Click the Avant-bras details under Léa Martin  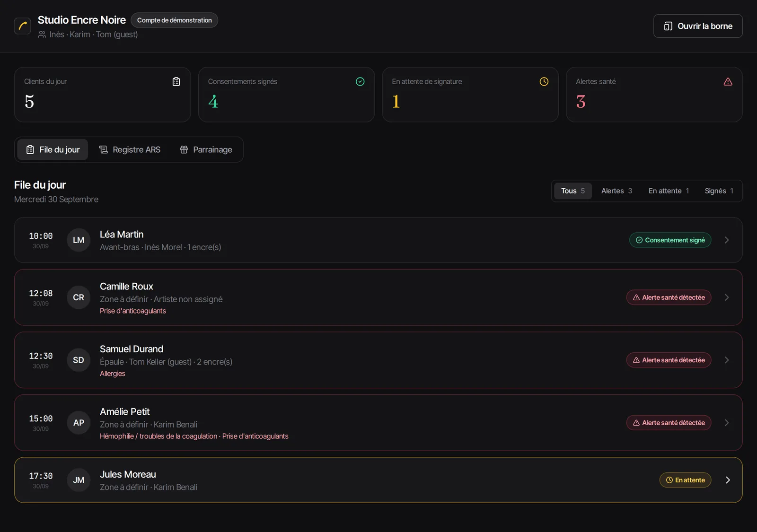pos(160,247)
